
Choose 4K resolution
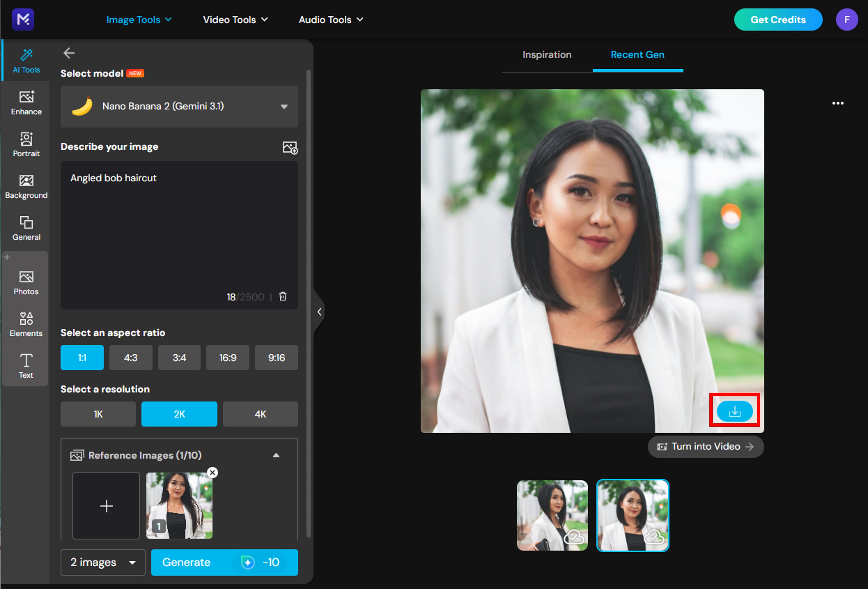[260, 414]
